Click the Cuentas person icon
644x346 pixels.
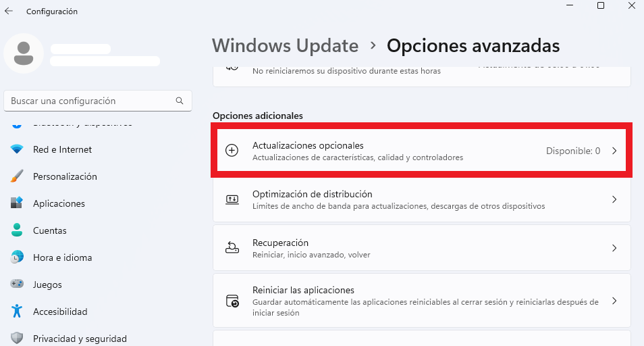[17, 230]
